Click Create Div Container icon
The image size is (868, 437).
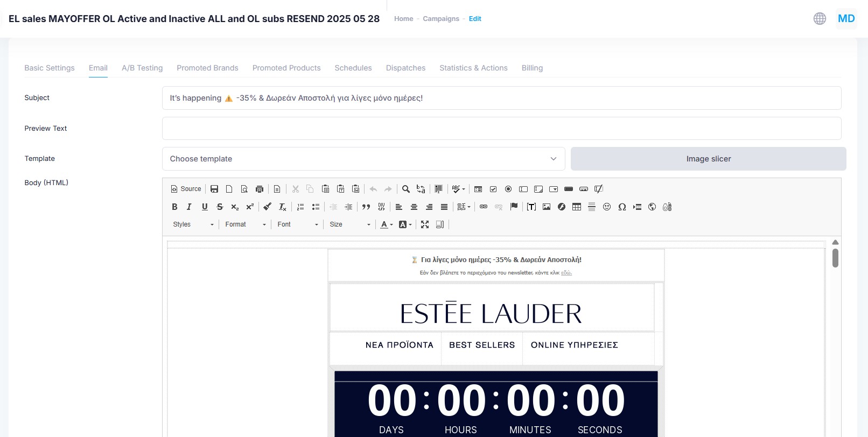381,207
